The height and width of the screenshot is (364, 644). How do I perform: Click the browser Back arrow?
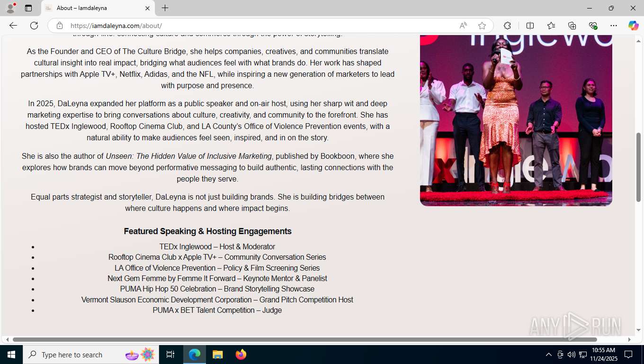(x=13, y=26)
